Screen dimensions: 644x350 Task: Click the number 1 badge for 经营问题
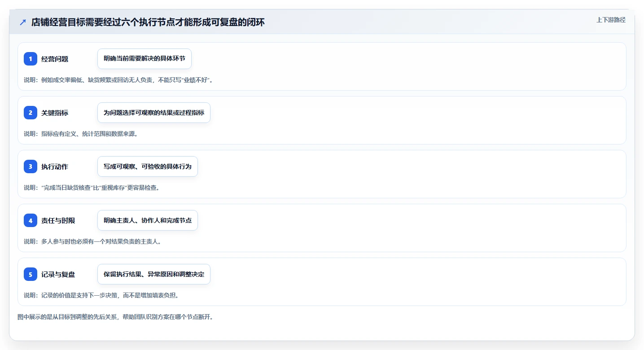point(31,59)
